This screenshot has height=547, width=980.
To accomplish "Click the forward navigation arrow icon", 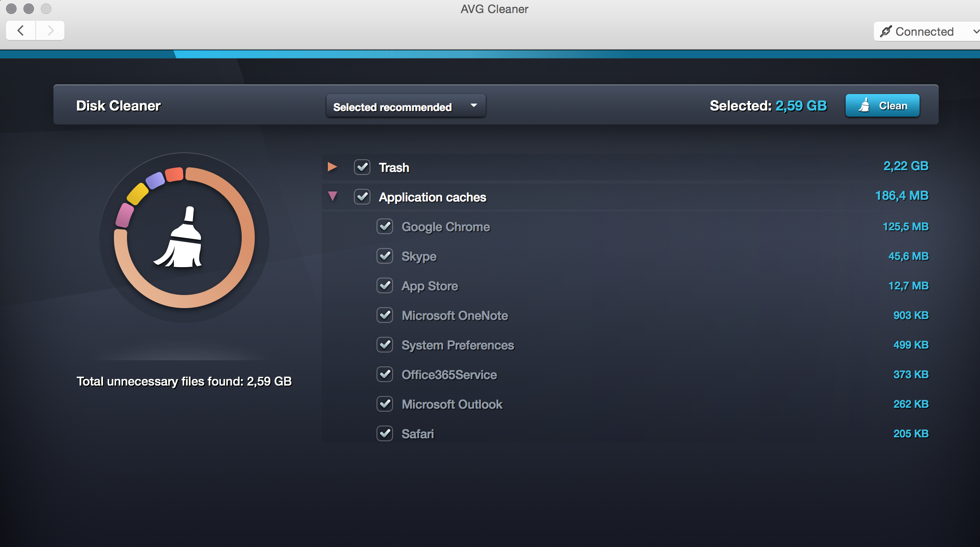I will click(x=50, y=30).
